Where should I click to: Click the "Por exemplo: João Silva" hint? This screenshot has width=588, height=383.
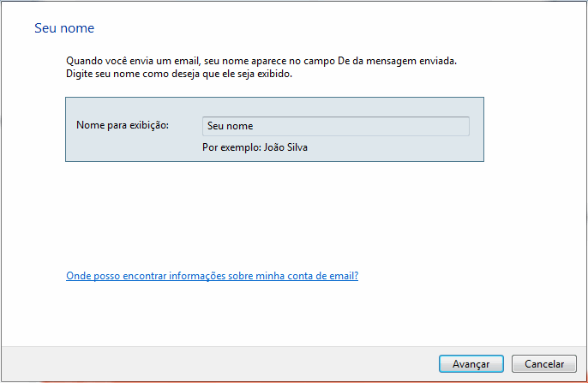pyautogui.click(x=255, y=147)
